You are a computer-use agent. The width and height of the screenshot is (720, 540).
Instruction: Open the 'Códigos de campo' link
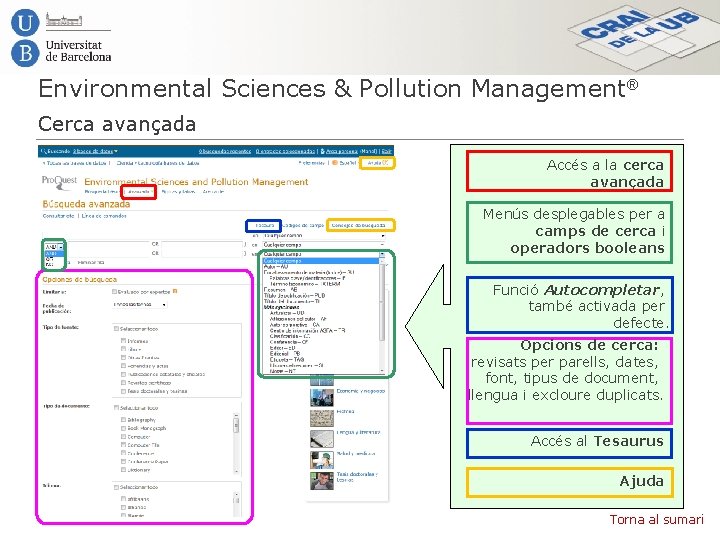pos(303,225)
